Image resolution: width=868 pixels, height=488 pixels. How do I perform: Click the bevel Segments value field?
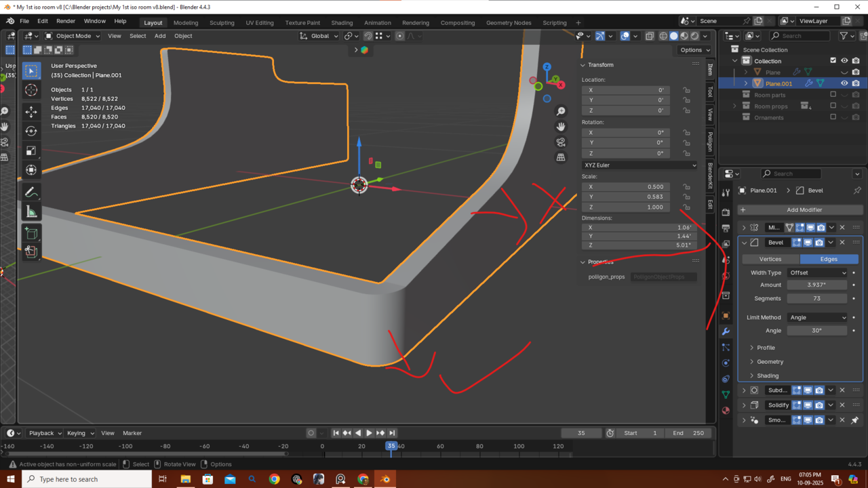tap(817, 298)
